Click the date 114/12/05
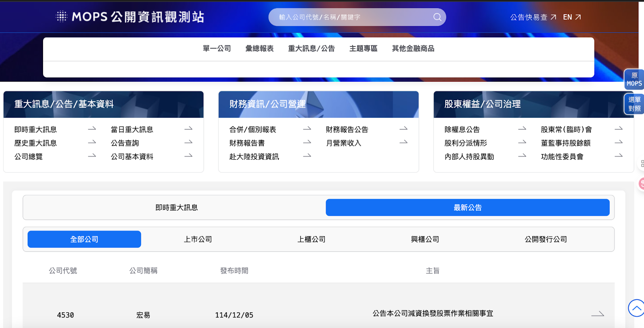The image size is (644, 328). [x=234, y=315]
